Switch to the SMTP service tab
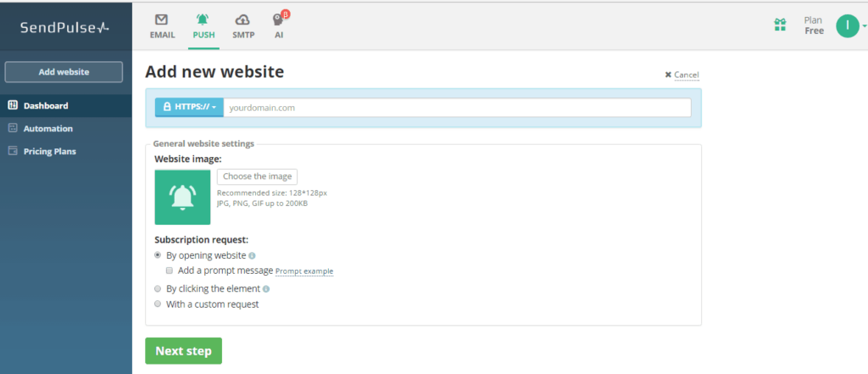Image resolution: width=868 pixels, height=374 pixels. click(x=243, y=26)
